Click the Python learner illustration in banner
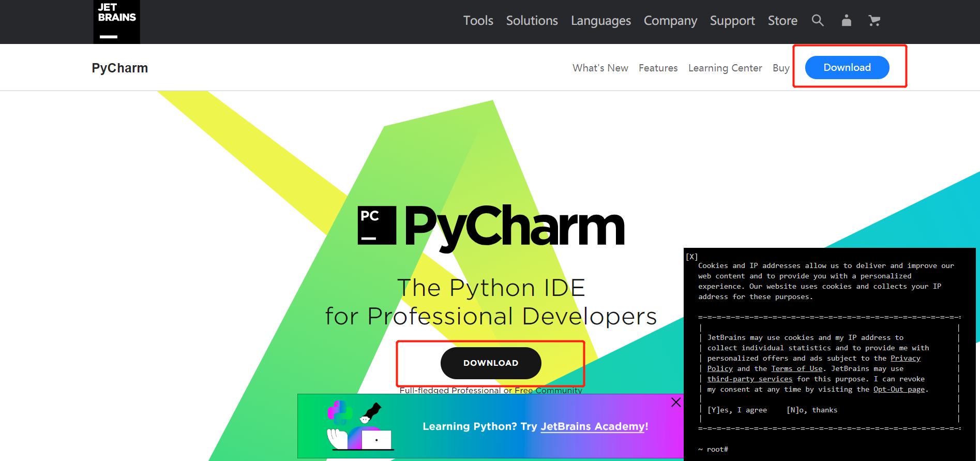The width and height of the screenshot is (980, 461). 360,426
